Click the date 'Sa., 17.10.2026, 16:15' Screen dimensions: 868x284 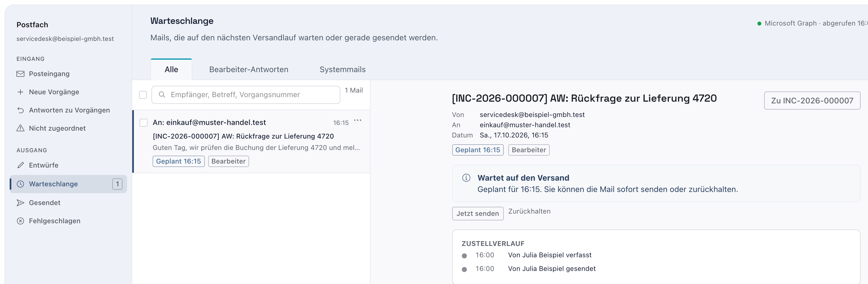514,135
